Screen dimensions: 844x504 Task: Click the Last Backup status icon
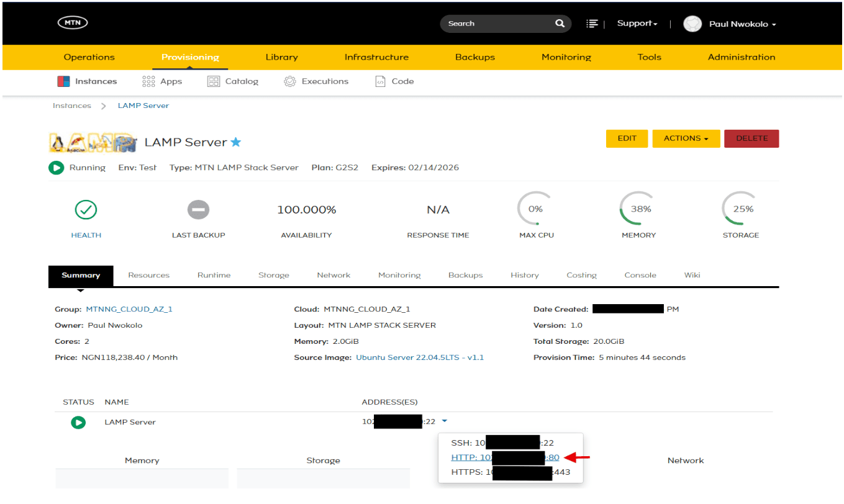point(198,210)
